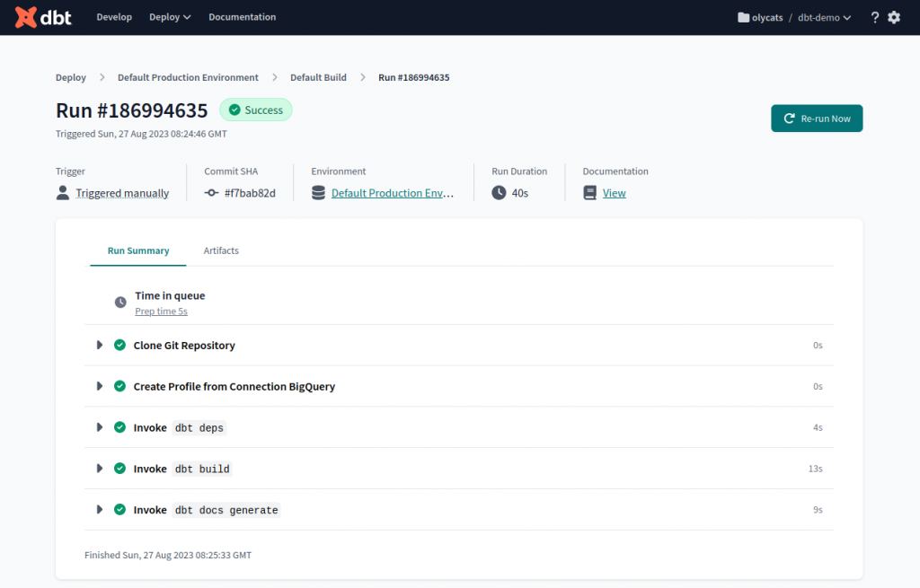Click the Success status badge
Viewport: 920px width, 588px height.
256,110
